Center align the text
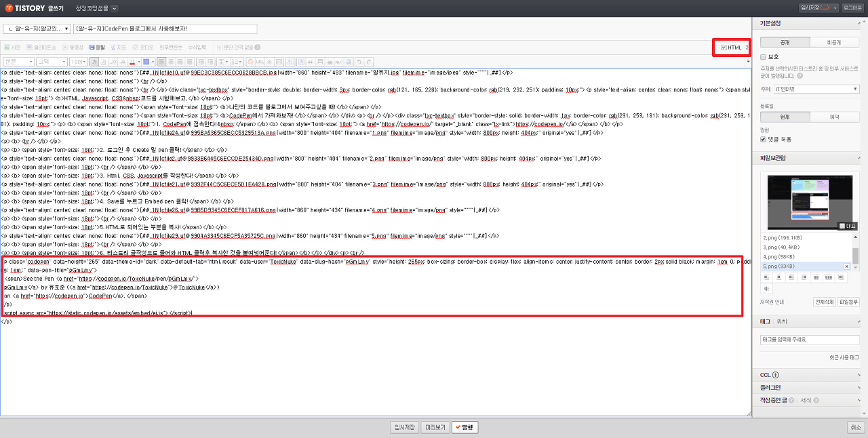The height and width of the screenshot is (438, 868). pyautogui.click(x=171, y=62)
